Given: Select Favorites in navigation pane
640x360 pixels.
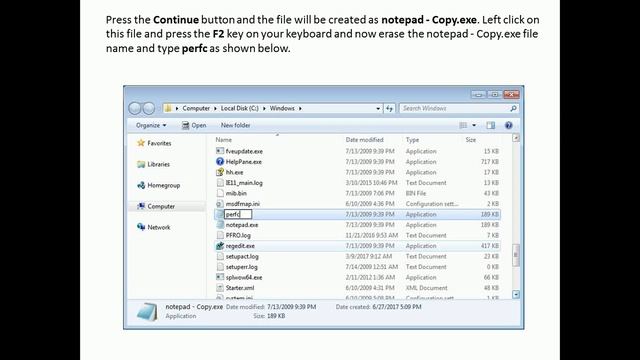Looking at the screenshot, I should [159, 143].
